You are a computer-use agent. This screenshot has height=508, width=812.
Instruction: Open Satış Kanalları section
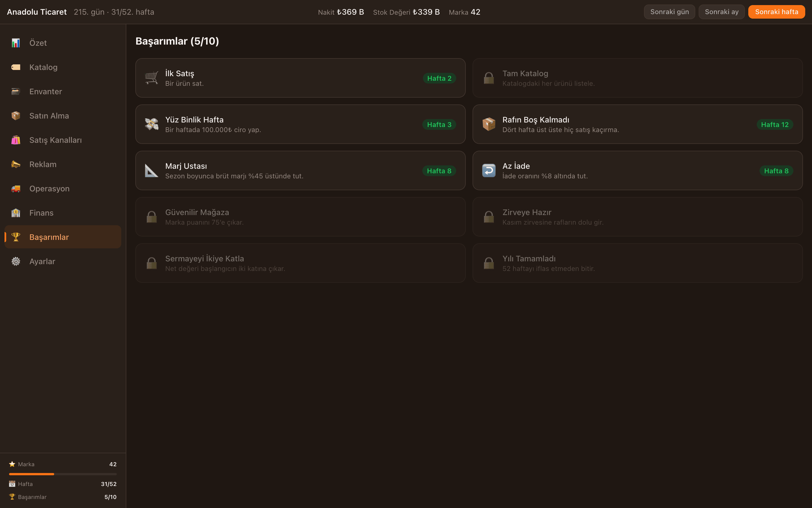click(63, 140)
